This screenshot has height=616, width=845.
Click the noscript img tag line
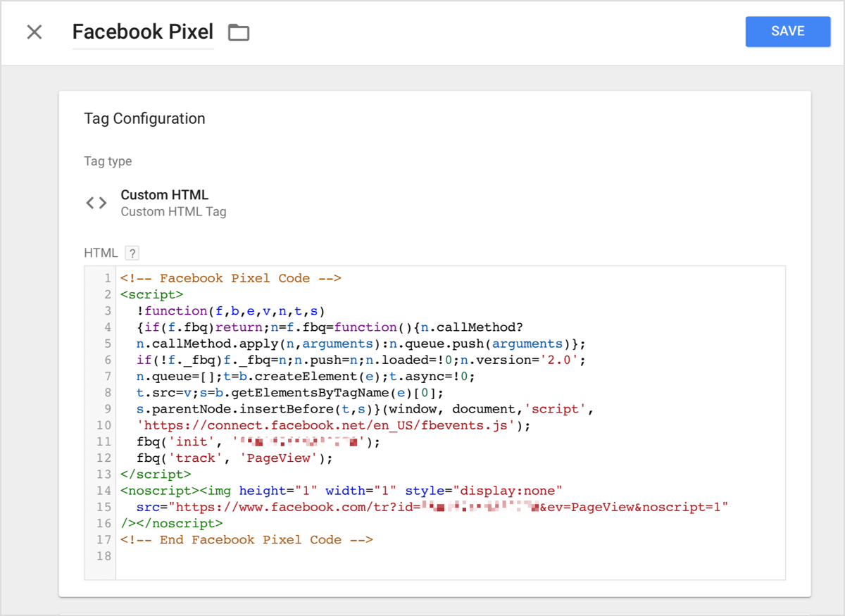(342, 491)
